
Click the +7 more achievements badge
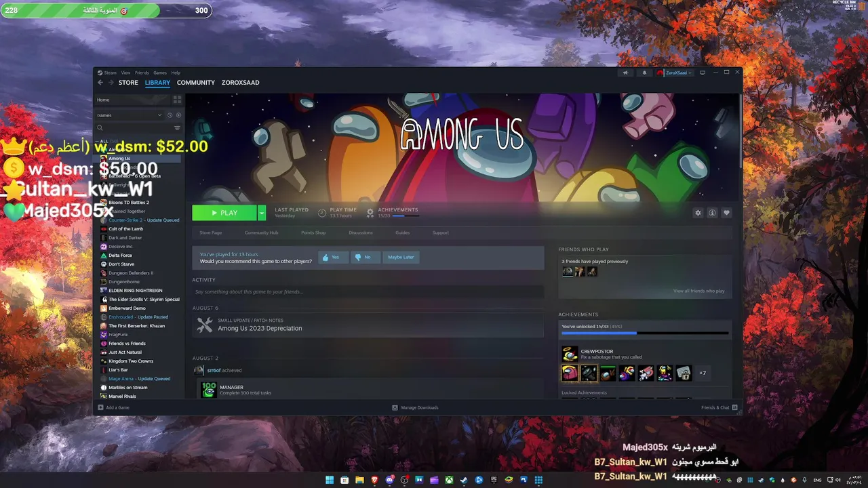(x=703, y=373)
